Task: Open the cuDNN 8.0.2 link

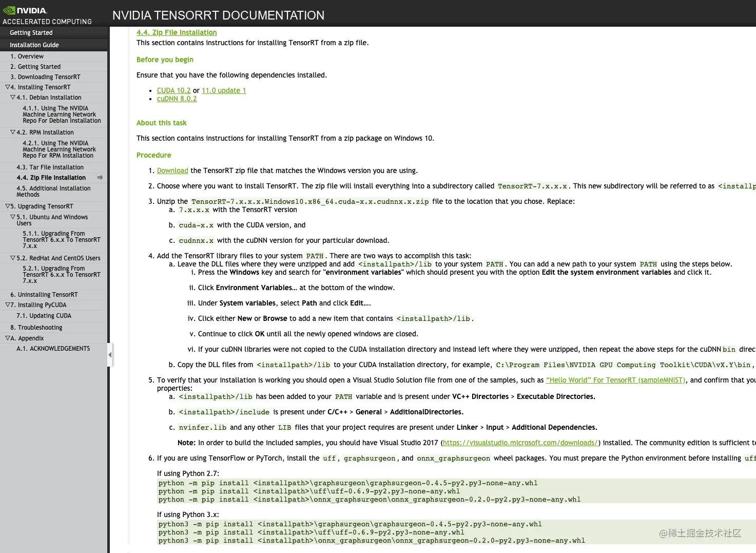Action: point(177,99)
